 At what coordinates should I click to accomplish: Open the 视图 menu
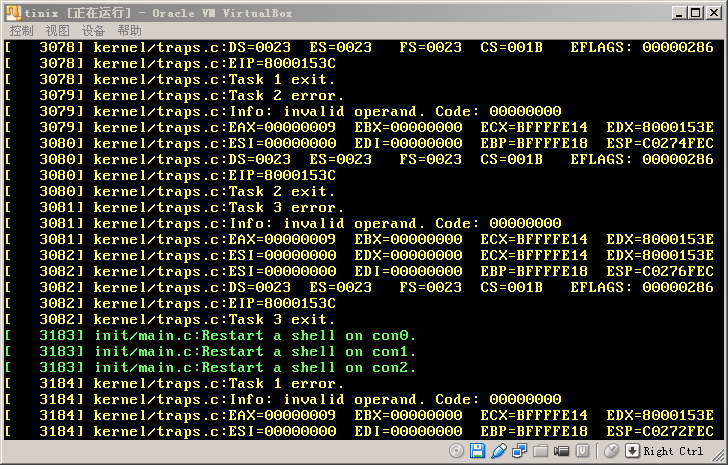point(58,31)
